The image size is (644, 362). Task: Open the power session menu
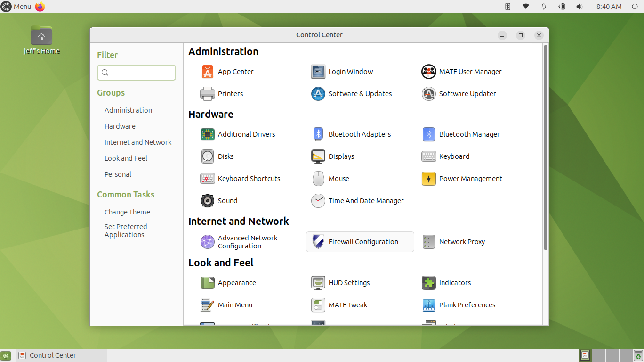pyautogui.click(x=635, y=7)
